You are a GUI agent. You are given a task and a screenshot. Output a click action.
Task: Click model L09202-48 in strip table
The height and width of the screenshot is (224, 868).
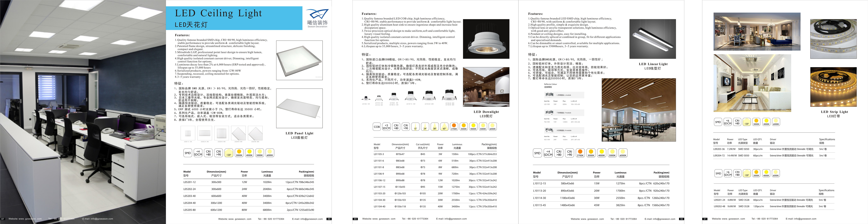(x=719, y=206)
